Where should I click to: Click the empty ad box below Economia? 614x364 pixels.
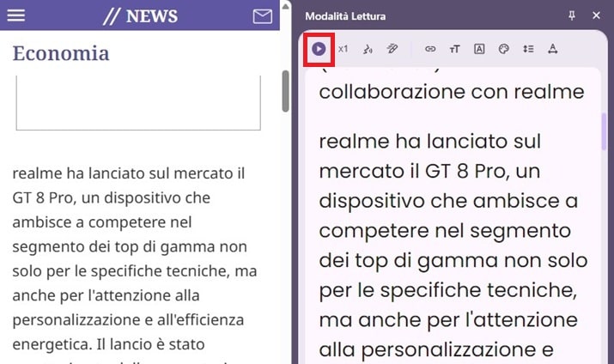[x=138, y=102]
